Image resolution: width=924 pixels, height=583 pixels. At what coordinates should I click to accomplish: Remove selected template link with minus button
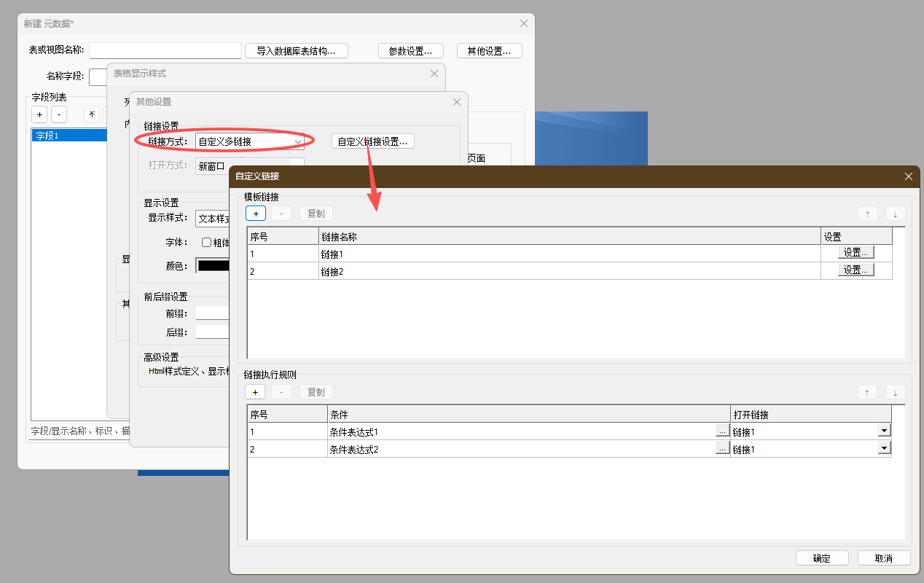[281, 214]
